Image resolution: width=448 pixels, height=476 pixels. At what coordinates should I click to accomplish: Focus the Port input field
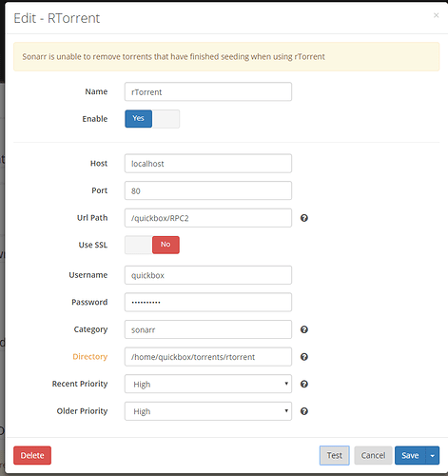[x=208, y=190]
